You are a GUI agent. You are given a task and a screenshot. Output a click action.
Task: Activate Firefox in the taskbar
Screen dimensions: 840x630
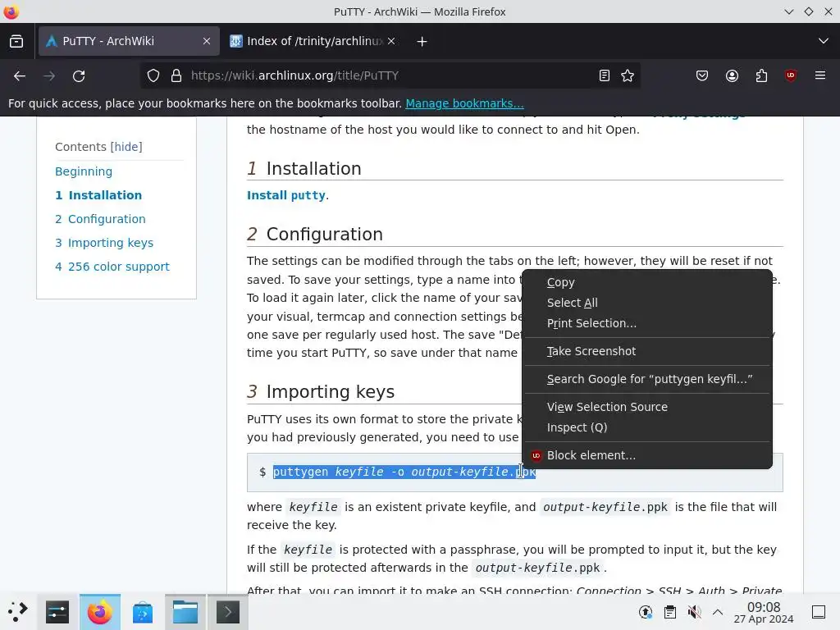(100, 612)
